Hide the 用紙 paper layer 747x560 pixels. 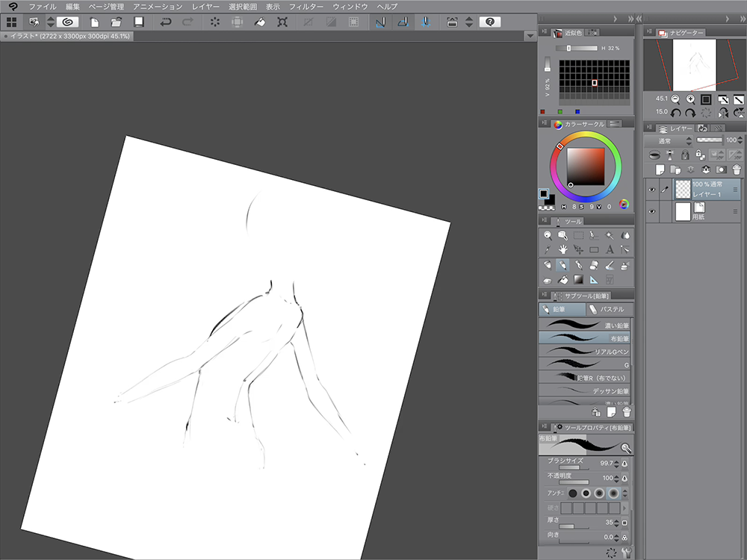tap(651, 211)
